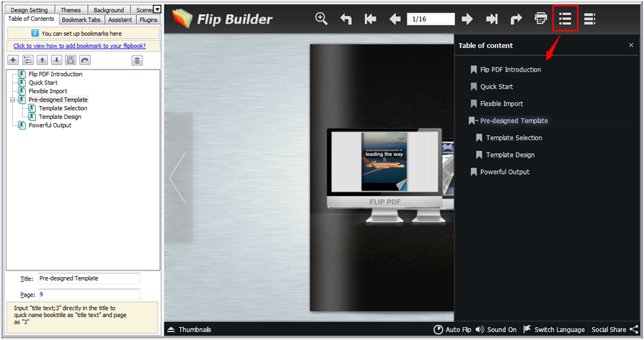
Task: Select Flexible Import in left tree
Action: tap(48, 91)
